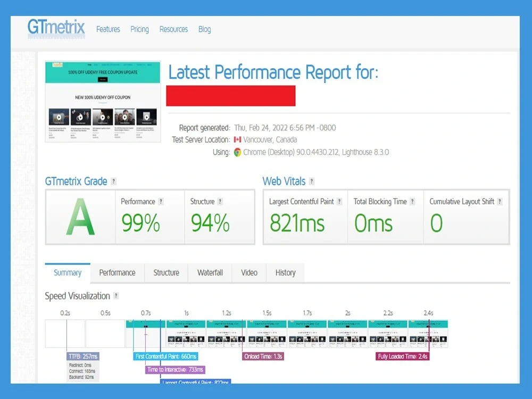Click help icon next to Structure score
532x399 pixels.
(x=220, y=202)
